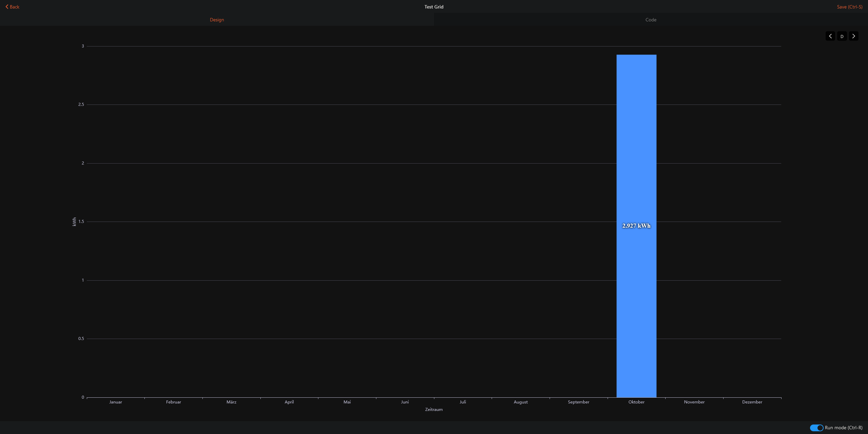Click the Februar axis label
This screenshot has width=868, height=434.
tap(173, 402)
